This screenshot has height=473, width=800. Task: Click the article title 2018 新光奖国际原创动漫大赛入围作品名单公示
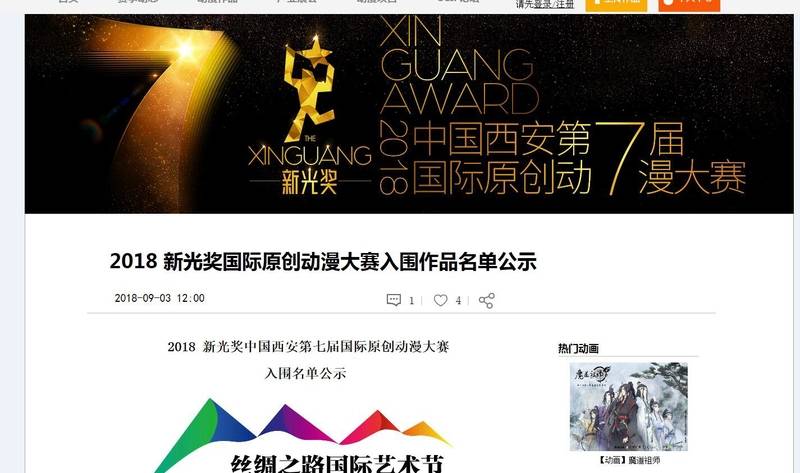323,262
